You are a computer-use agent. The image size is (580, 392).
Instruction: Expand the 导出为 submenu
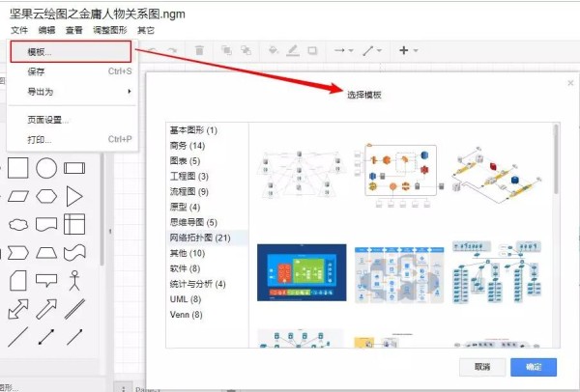coord(72,92)
